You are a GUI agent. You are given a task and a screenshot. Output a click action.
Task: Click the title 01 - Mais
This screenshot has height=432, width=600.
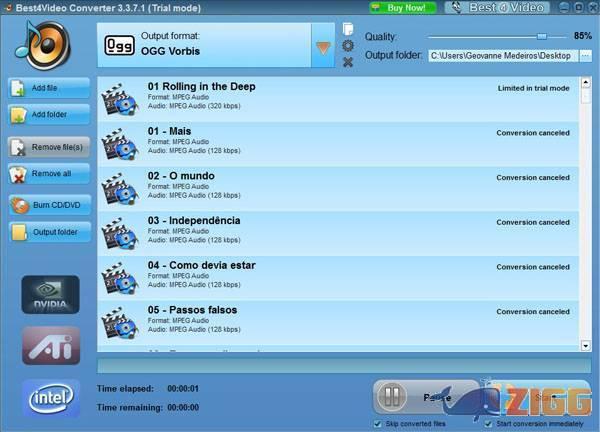(170, 131)
